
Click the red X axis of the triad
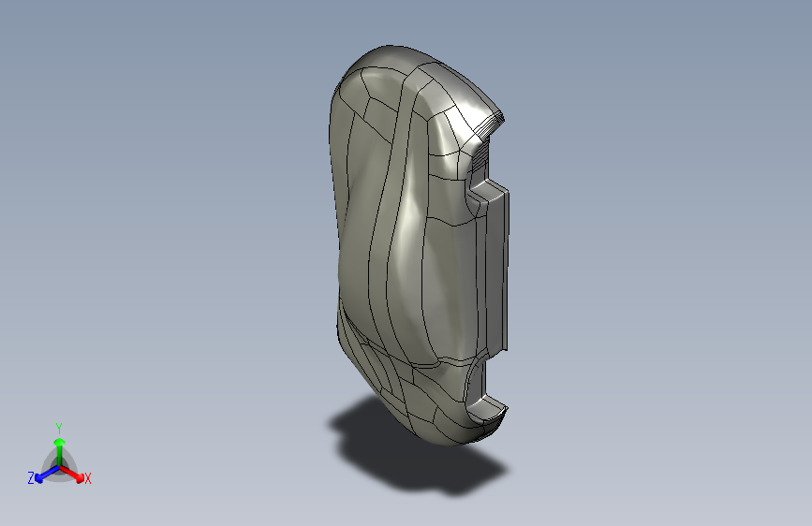[x=72, y=474]
